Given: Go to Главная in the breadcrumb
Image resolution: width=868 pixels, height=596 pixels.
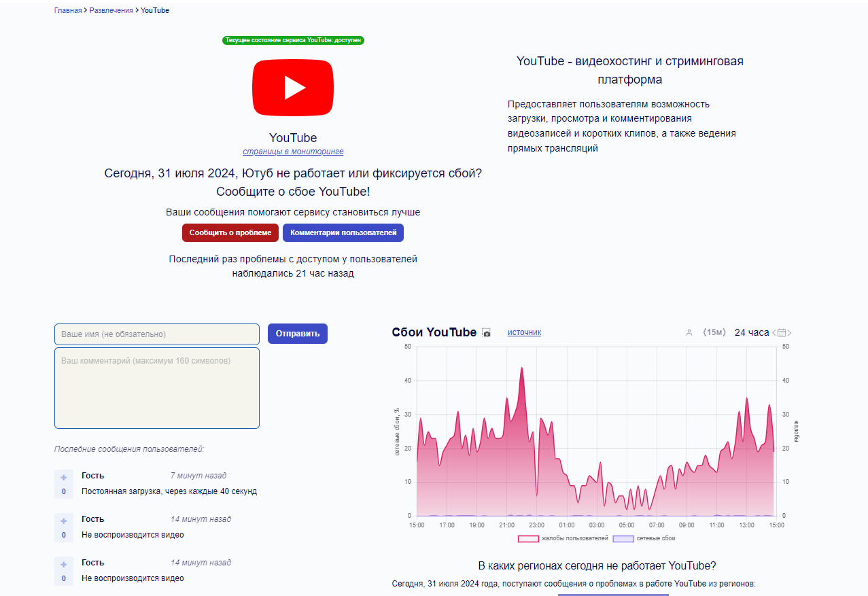Looking at the screenshot, I should click(x=68, y=10).
